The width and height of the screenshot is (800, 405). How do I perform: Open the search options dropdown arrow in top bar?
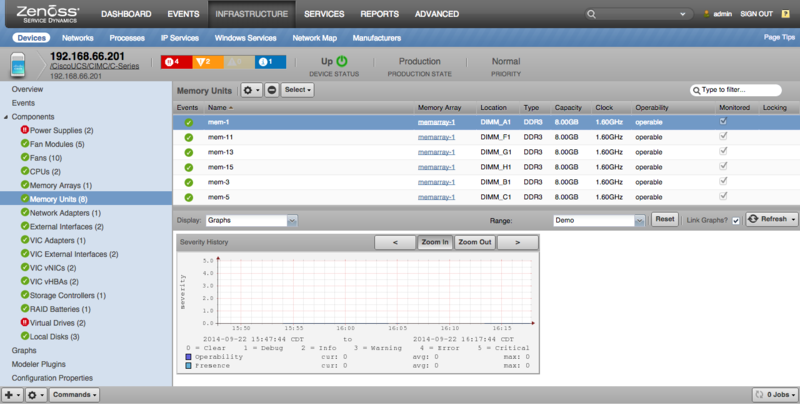click(683, 14)
